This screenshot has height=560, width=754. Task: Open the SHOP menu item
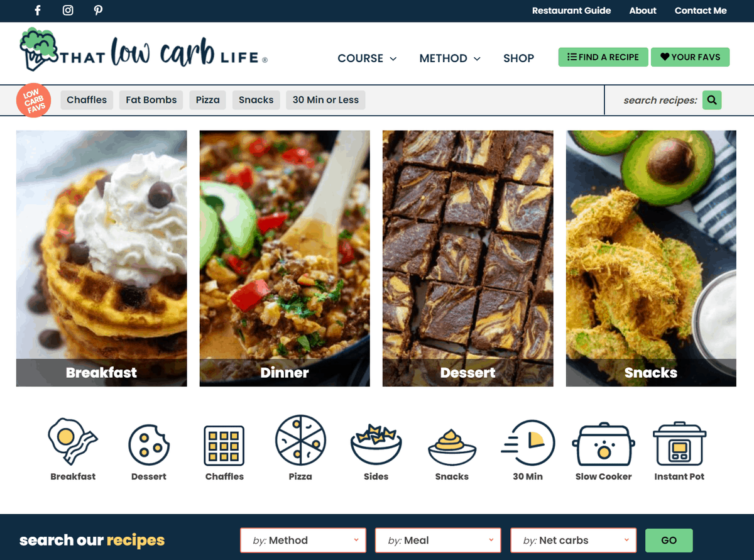coord(518,58)
